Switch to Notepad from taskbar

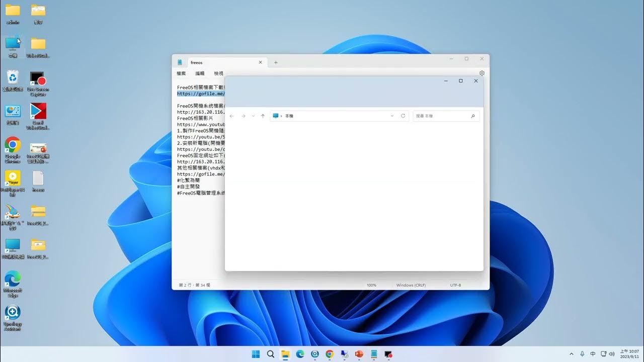click(x=374, y=354)
